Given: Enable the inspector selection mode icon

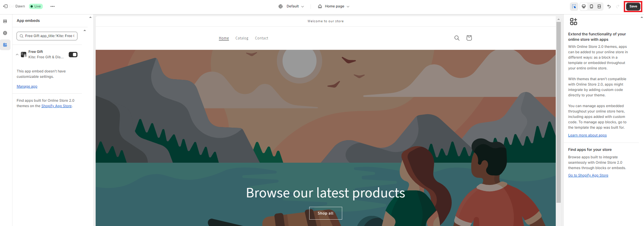Looking at the screenshot, I should click(x=574, y=6).
